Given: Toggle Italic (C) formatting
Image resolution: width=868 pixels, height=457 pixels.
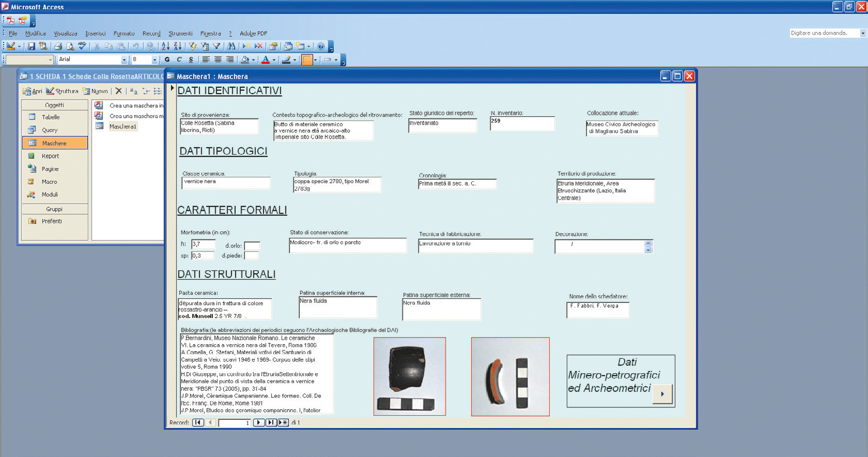Looking at the screenshot, I should coord(179,59).
